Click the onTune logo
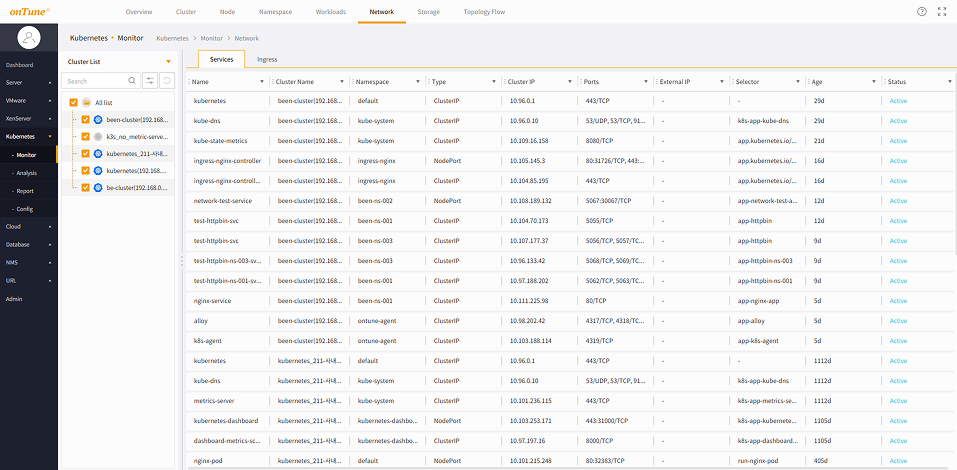Viewport: 957px width, 470px height. click(x=29, y=12)
